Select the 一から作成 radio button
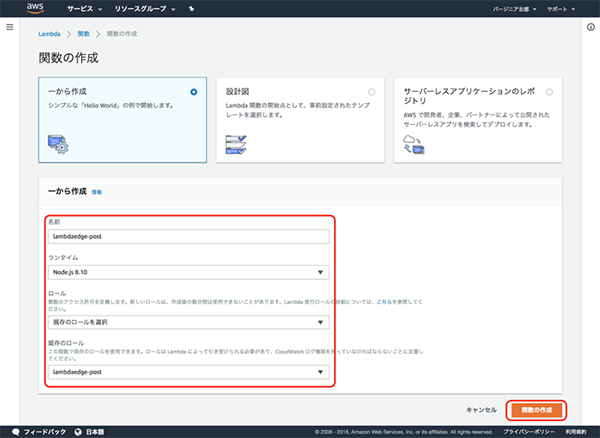 [193, 91]
